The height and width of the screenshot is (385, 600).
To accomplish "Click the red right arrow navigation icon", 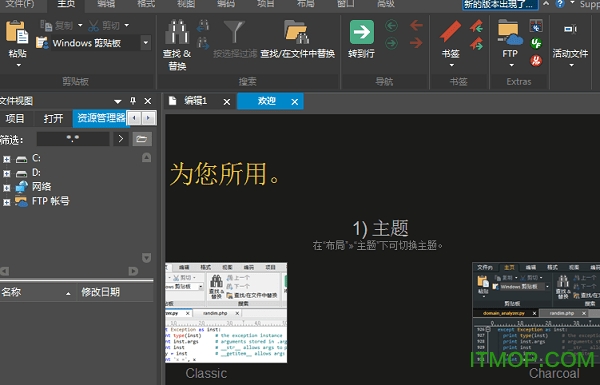I will click(416, 43).
